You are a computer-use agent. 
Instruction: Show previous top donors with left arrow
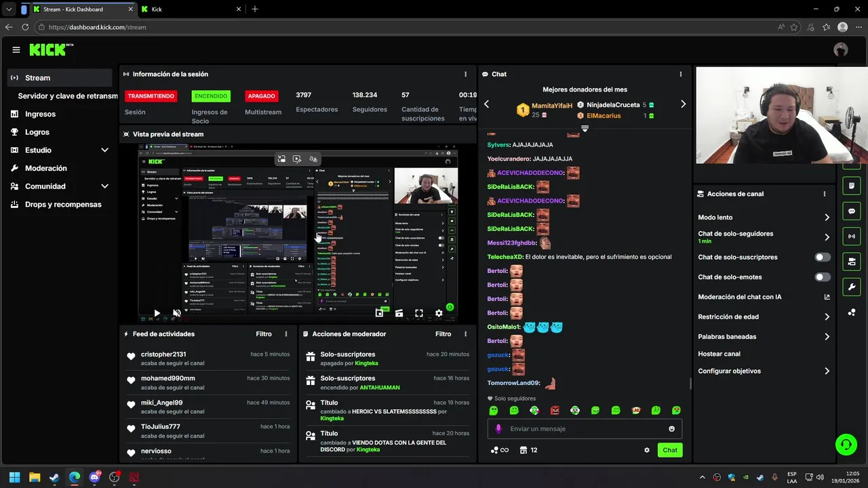pos(486,104)
